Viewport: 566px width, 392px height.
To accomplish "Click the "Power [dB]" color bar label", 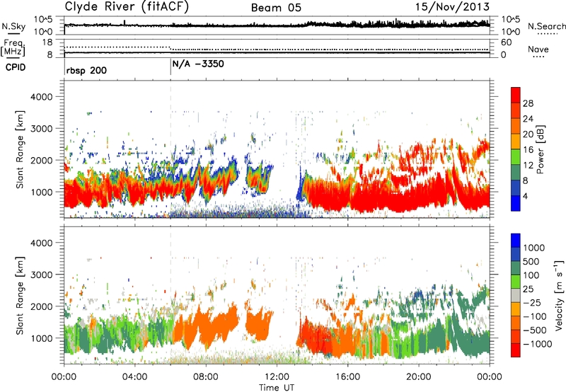I will click(540, 149).
